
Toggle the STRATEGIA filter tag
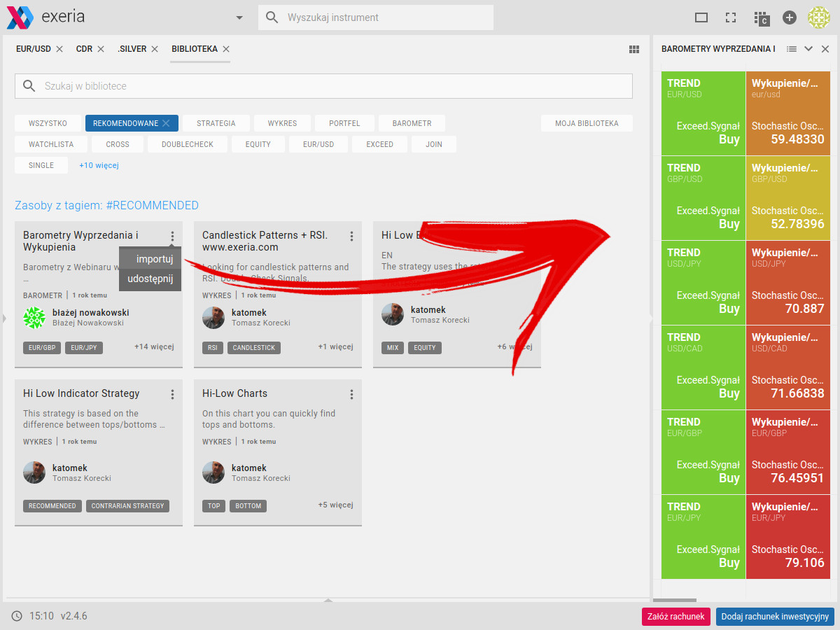tap(216, 123)
